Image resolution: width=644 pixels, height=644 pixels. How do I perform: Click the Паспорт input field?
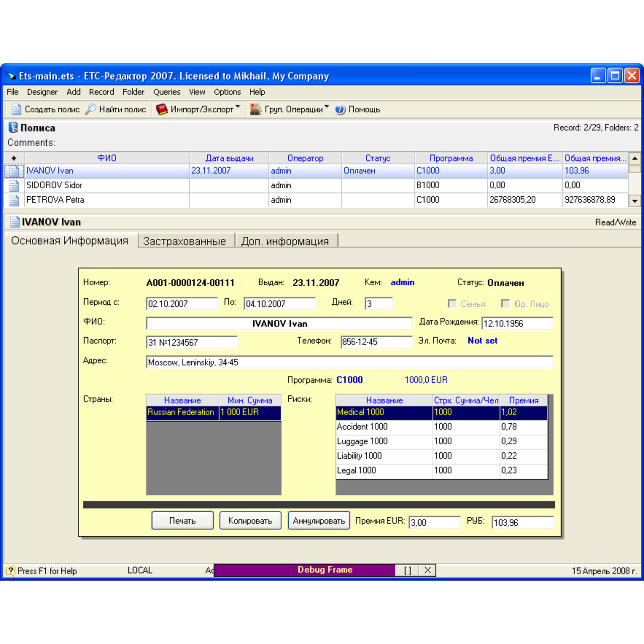191,342
